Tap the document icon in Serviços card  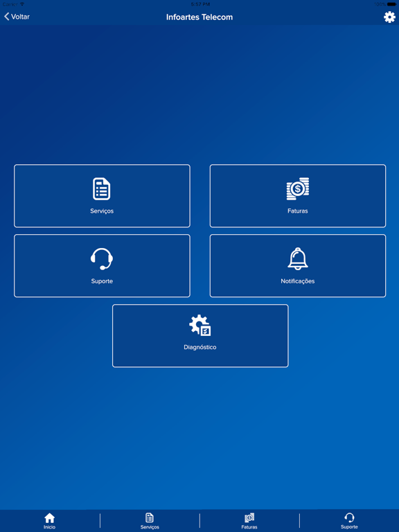click(x=101, y=188)
